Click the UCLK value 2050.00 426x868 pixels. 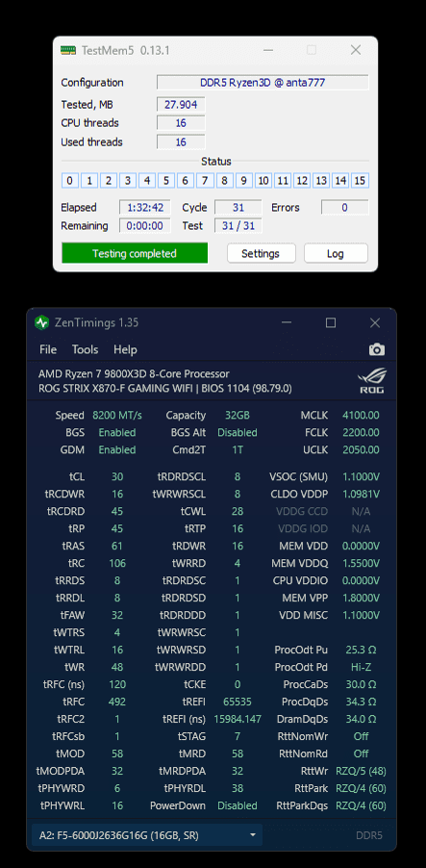pyautogui.click(x=361, y=449)
